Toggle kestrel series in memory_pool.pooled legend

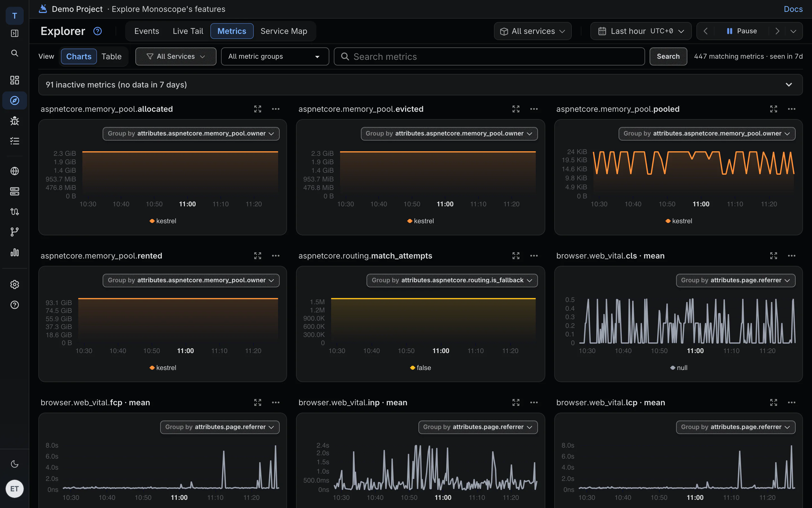678,221
